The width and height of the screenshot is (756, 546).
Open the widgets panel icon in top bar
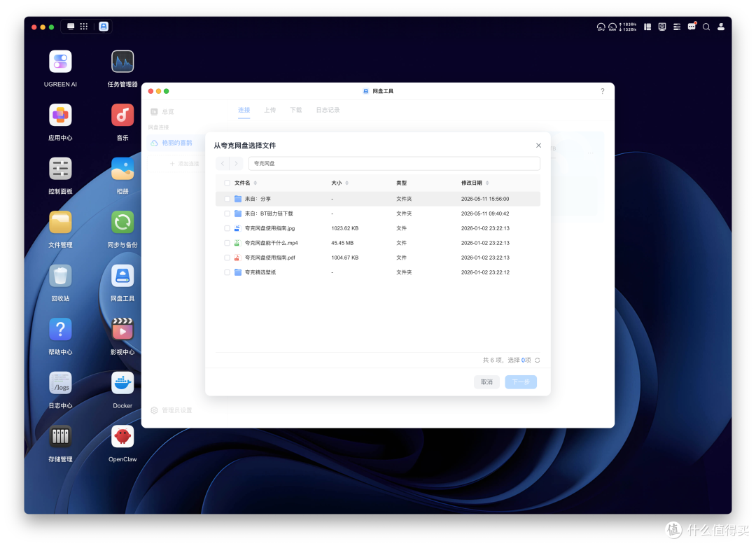click(647, 27)
